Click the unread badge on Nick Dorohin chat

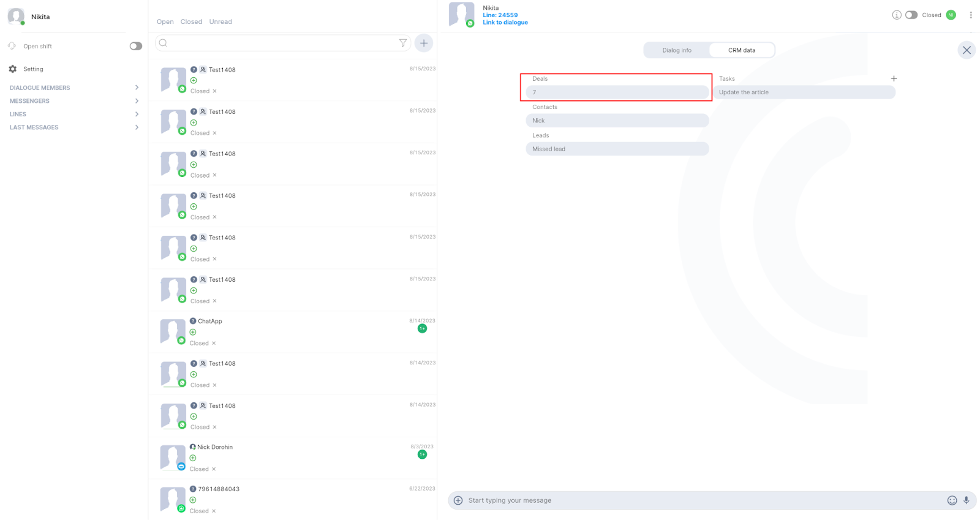click(422, 454)
